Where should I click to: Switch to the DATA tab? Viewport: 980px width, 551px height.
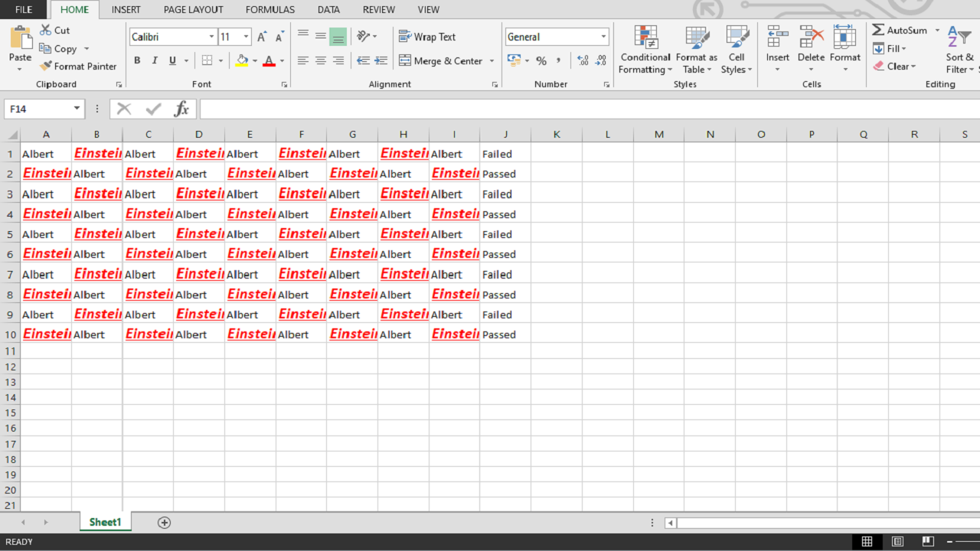point(328,10)
